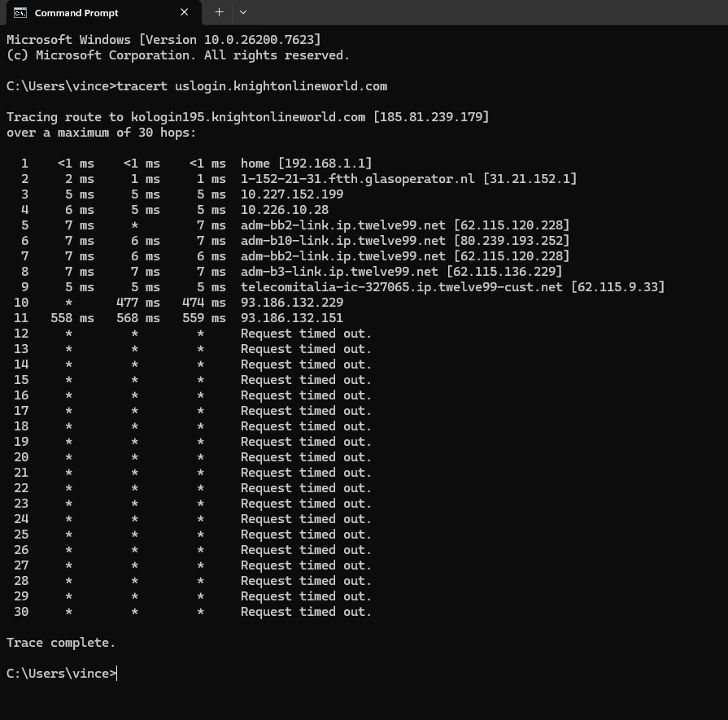The image size is (728, 720).
Task: Select the Command Prompt tab title
Action: [76, 13]
